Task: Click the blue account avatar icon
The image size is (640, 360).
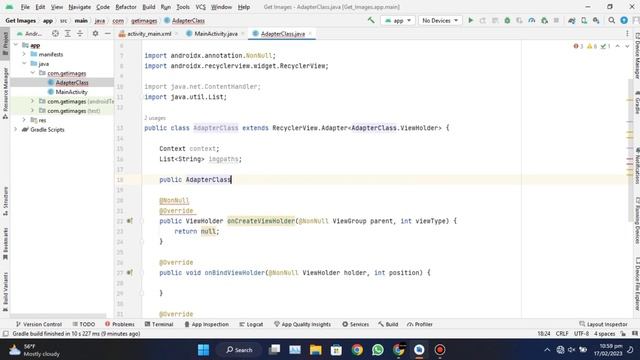Action: [624, 20]
